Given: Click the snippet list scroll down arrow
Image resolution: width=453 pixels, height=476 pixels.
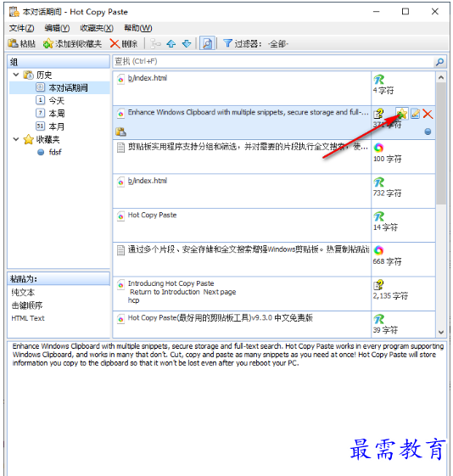Looking at the screenshot, I should pyautogui.click(x=441, y=332).
